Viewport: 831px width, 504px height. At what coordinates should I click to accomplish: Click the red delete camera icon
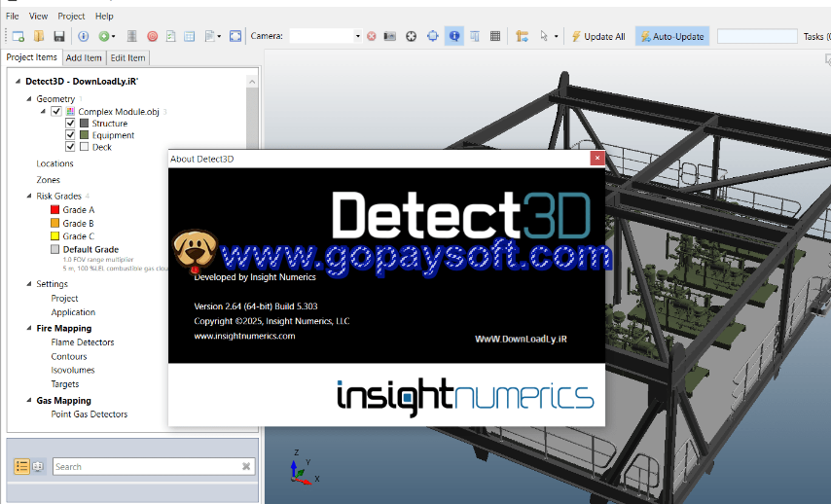point(371,36)
